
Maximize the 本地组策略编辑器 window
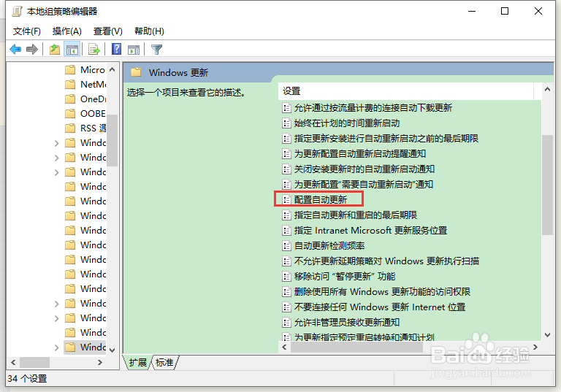(x=505, y=12)
